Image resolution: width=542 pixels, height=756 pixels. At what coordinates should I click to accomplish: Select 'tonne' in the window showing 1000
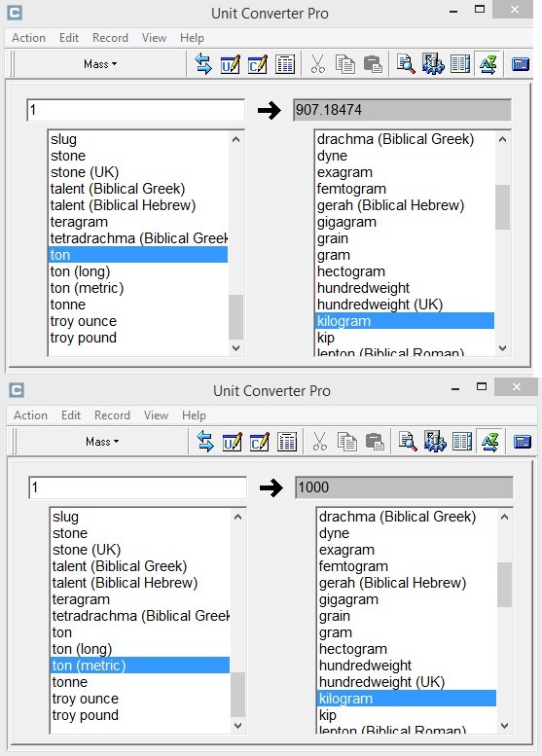[x=140, y=682]
